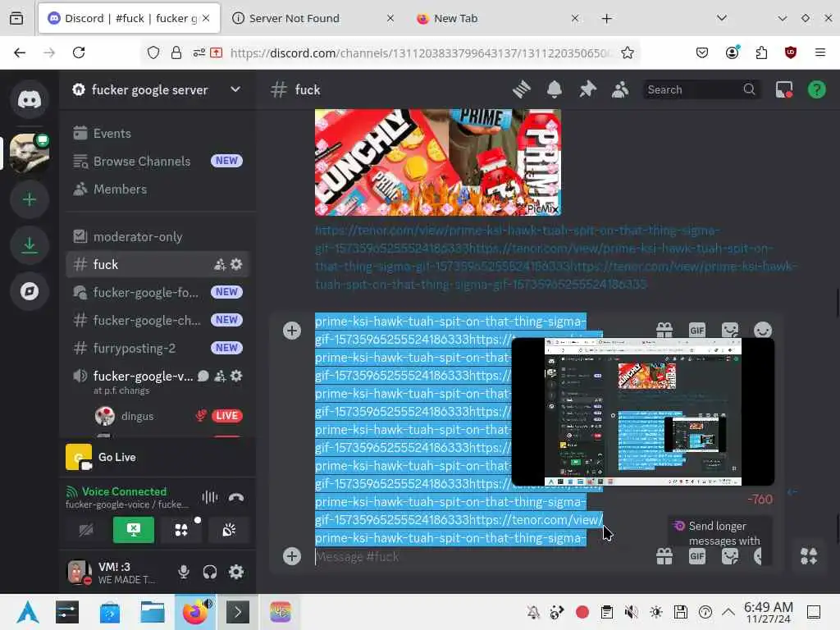Reload the page in Firefox
The width and height of the screenshot is (840, 630).
(x=79, y=52)
